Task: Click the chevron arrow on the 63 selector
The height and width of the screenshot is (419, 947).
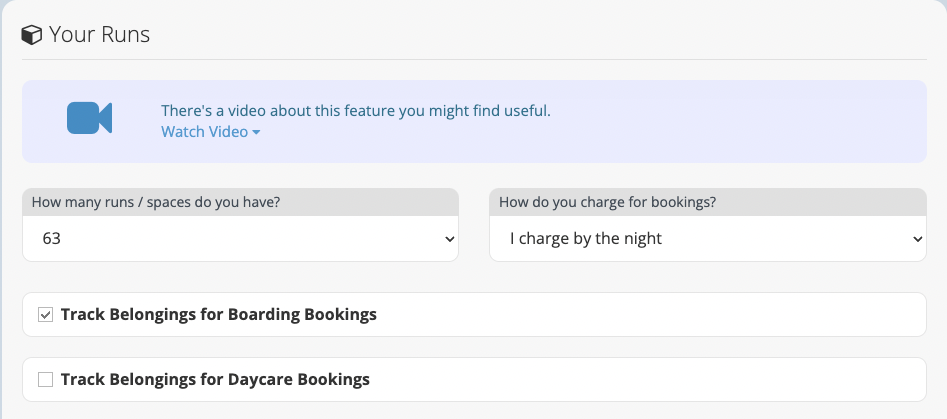Action: coord(449,239)
